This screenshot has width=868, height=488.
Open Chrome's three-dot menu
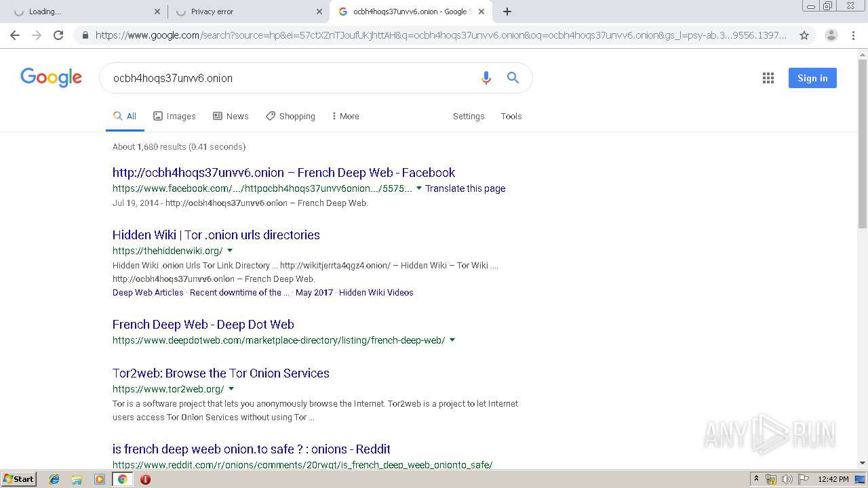click(x=853, y=35)
